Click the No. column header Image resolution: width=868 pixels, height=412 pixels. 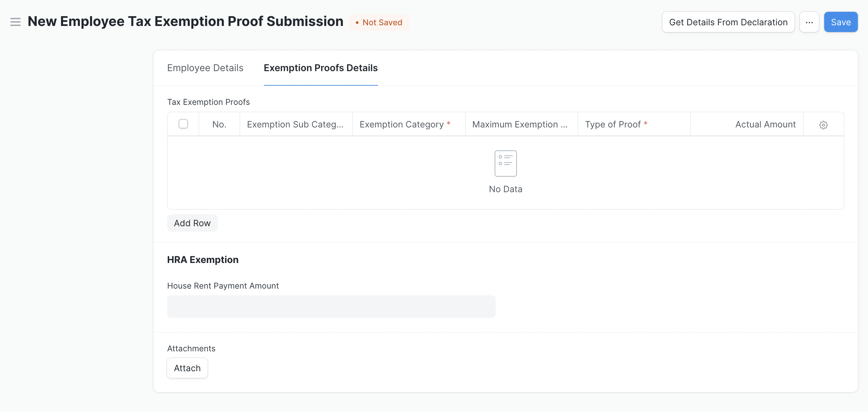[219, 124]
